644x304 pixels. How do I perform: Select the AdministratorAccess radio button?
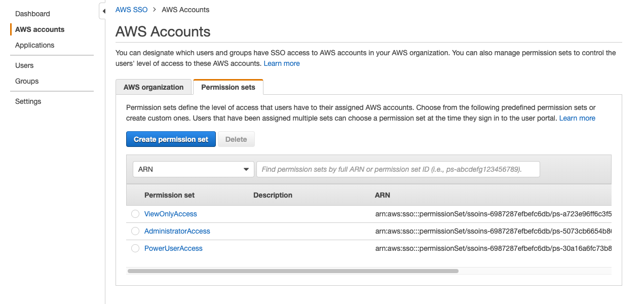(135, 231)
